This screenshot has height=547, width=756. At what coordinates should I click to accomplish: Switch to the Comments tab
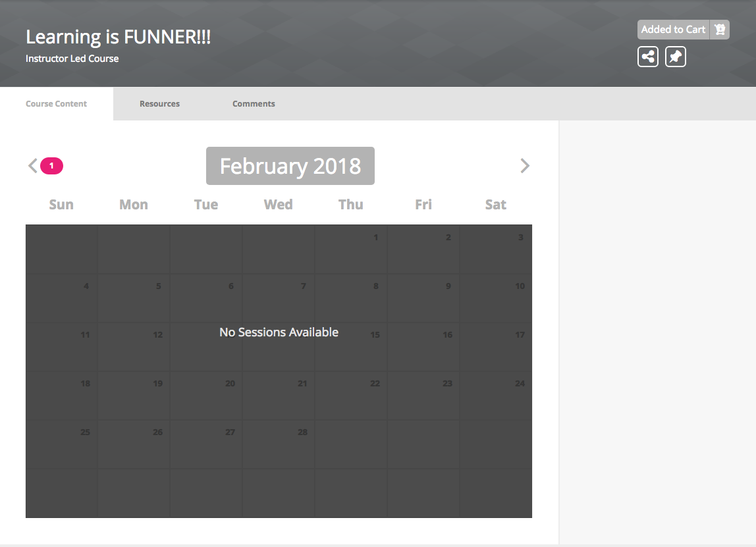[x=254, y=103]
